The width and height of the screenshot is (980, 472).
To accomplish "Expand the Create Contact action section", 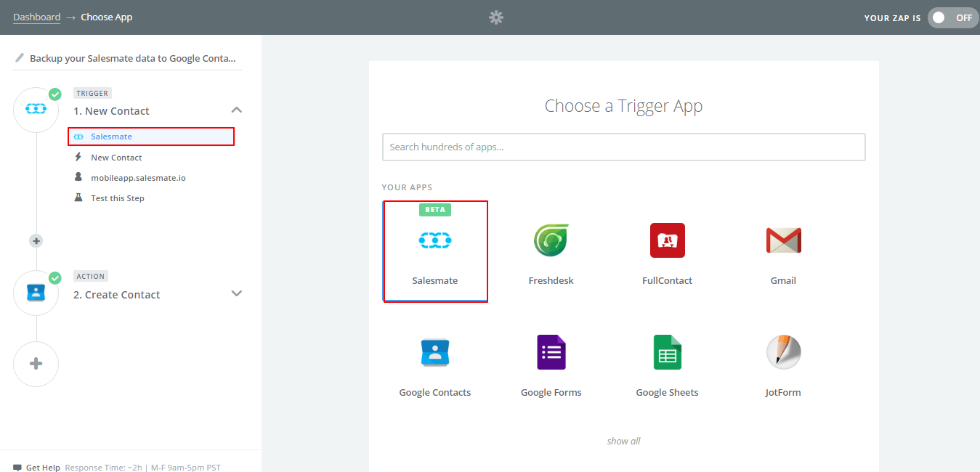I will click(236, 293).
